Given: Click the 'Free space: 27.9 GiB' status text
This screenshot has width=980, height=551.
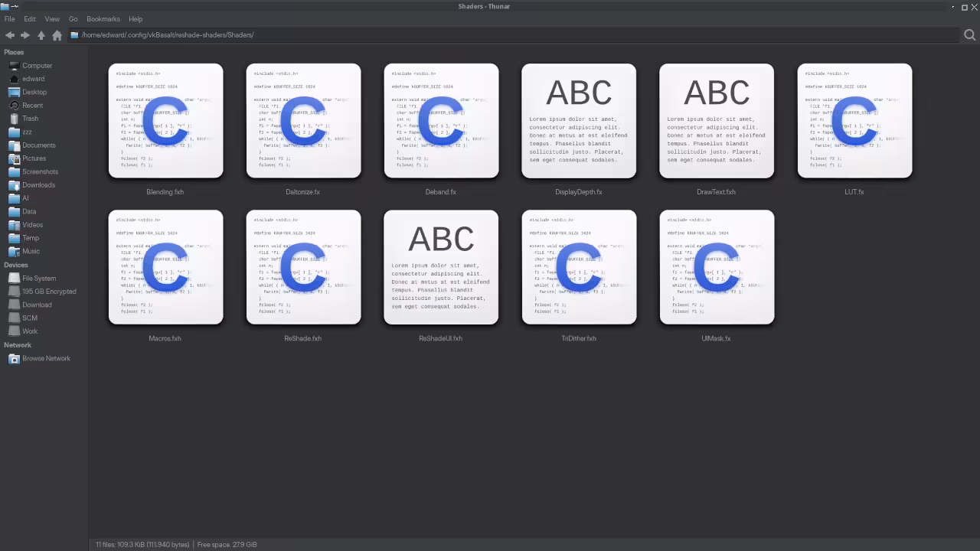Looking at the screenshot, I should click(x=227, y=545).
